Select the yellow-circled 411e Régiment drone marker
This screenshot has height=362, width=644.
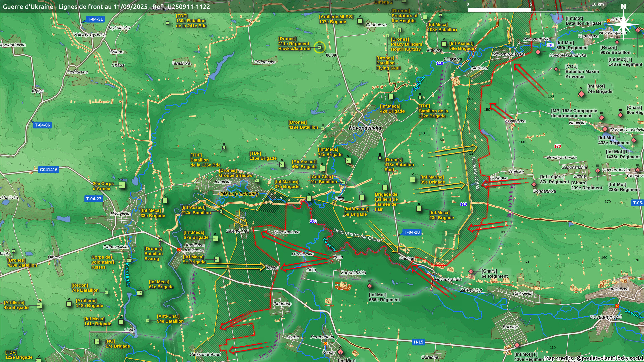[320, 47]
